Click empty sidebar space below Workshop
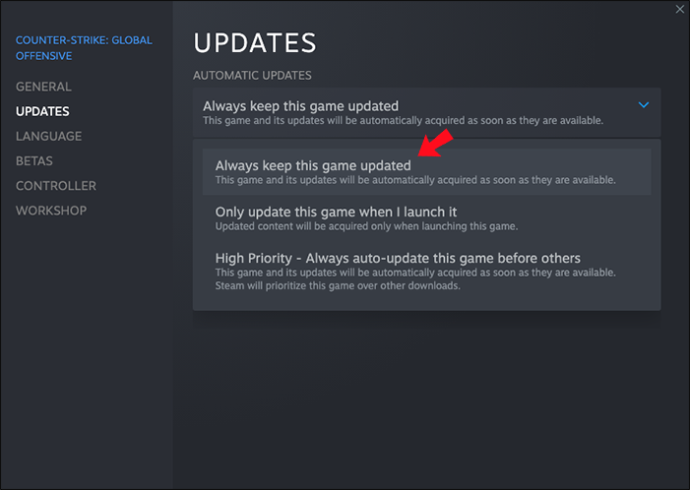The height and width of the screenshot is (490, 690). [86, 352]
